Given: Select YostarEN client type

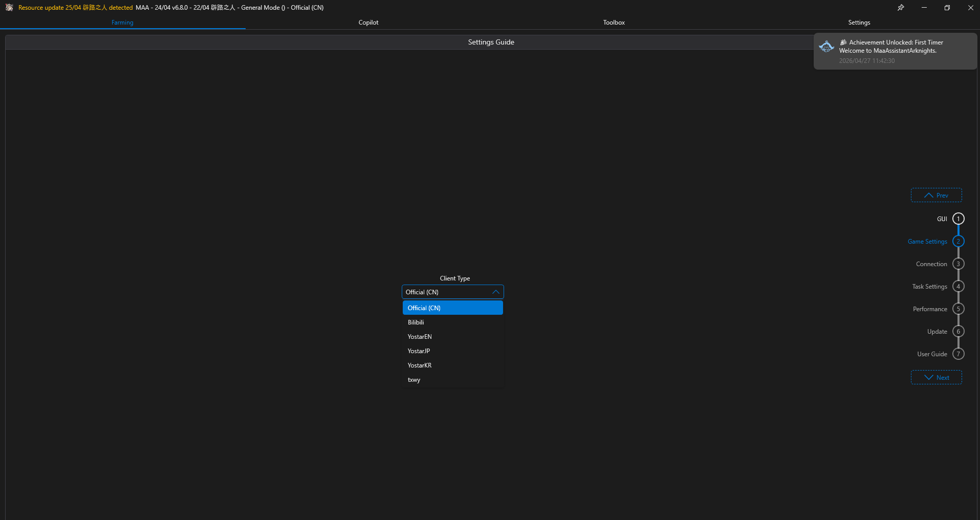Looking at the screenshot, I should coord(453,336).
